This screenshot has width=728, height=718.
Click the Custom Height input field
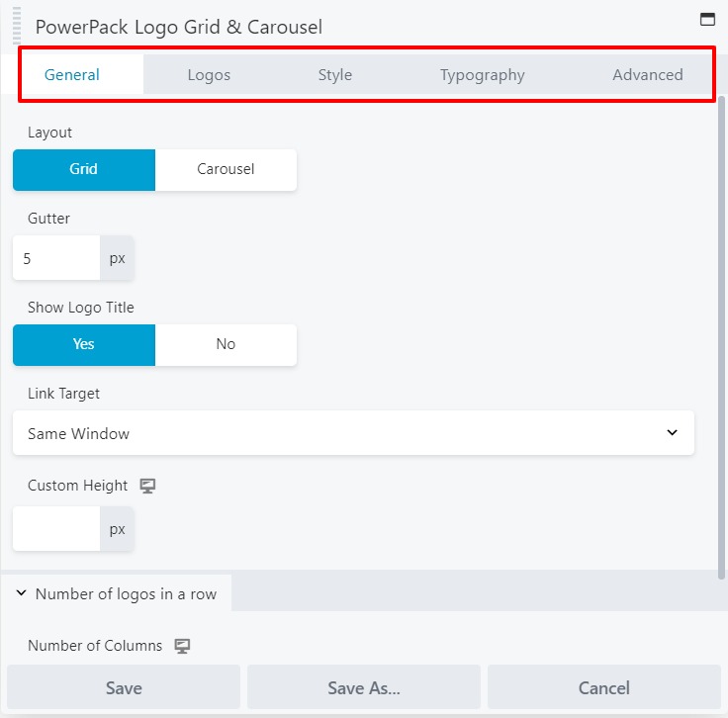coord(56,529)
